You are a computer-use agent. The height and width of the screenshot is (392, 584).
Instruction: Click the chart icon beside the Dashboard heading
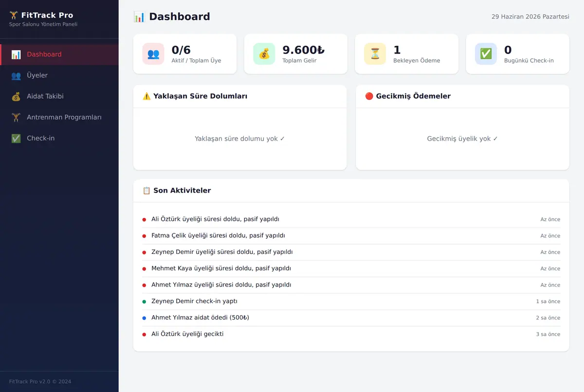coord(139,17)
